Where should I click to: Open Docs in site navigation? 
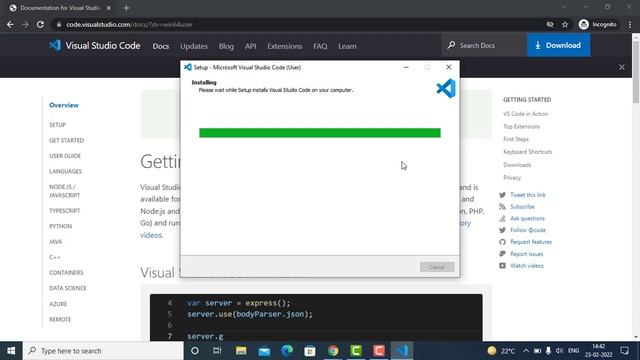(161, 46)
